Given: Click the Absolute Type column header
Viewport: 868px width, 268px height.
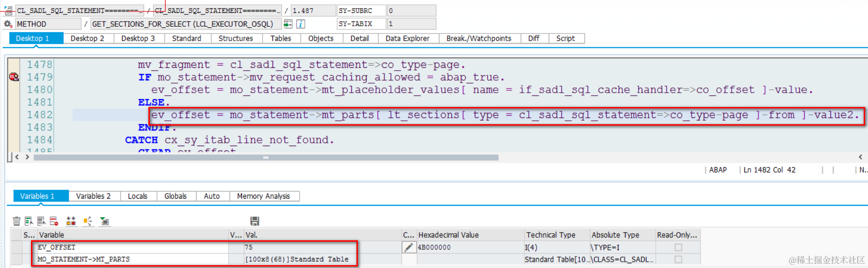Looking at the screenshot, I should click(x=622, y=235).
